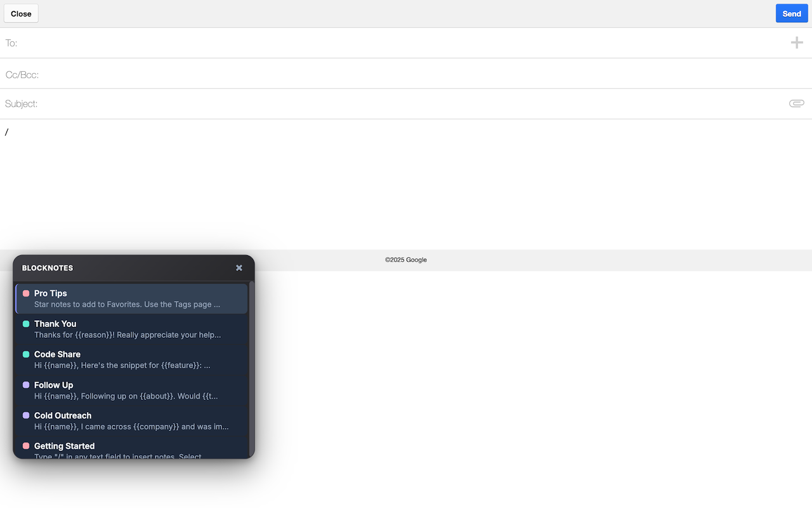Image resolution: width=812 pixels, height=508 pixels.
Task: Click the pink dot beside Pro Tips
Action: (25, 293)
